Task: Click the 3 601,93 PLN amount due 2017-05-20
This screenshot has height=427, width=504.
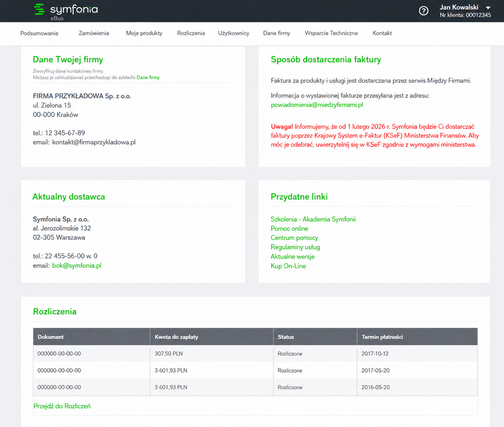Action: pos(171,370)
